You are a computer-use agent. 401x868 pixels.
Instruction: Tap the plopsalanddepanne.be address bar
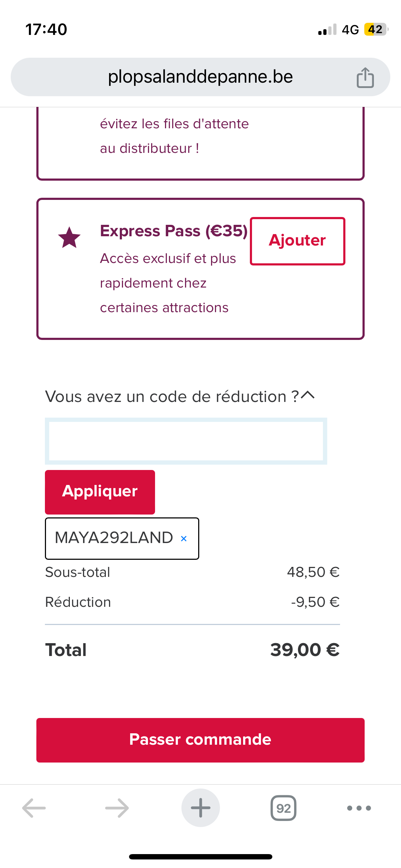200,77
